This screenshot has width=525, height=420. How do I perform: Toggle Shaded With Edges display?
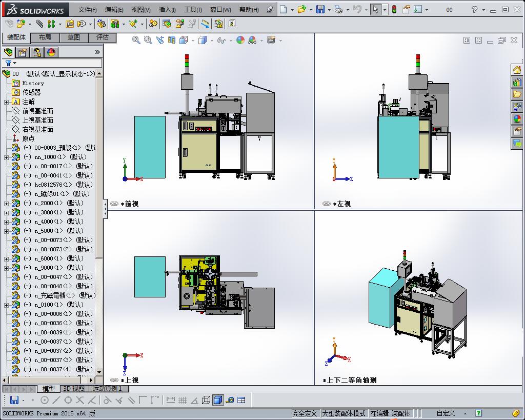217,400
